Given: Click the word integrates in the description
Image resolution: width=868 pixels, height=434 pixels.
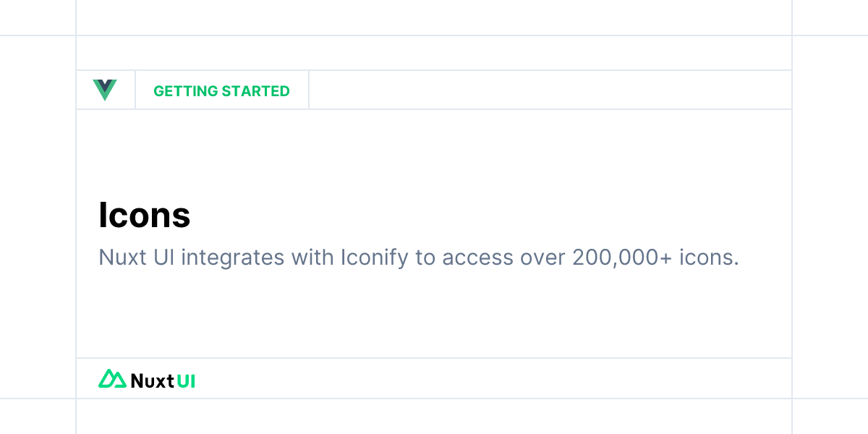Looking at the screenshot, I should (234, 258).
